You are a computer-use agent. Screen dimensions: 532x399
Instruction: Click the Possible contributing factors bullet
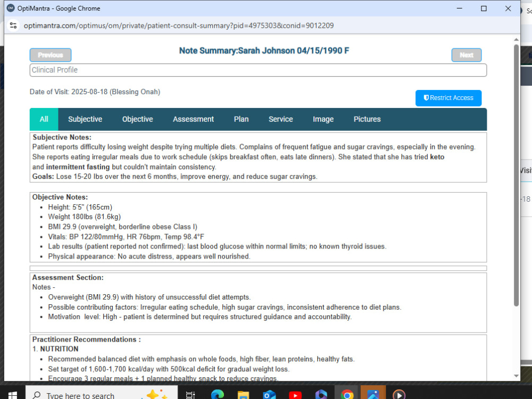coord(225,307)
